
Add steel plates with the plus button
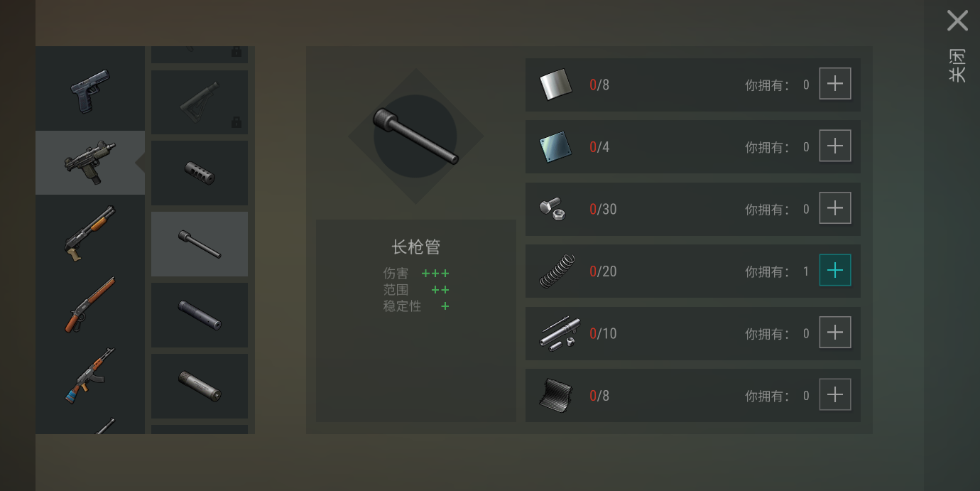[835, 146]
